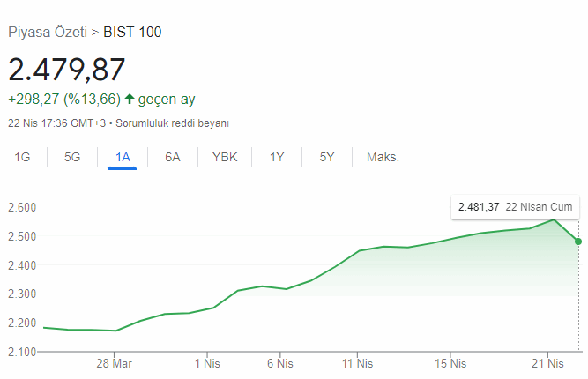588x379 pixels.
Task: Select the 5G time range tab
Action: click(72, 157)
